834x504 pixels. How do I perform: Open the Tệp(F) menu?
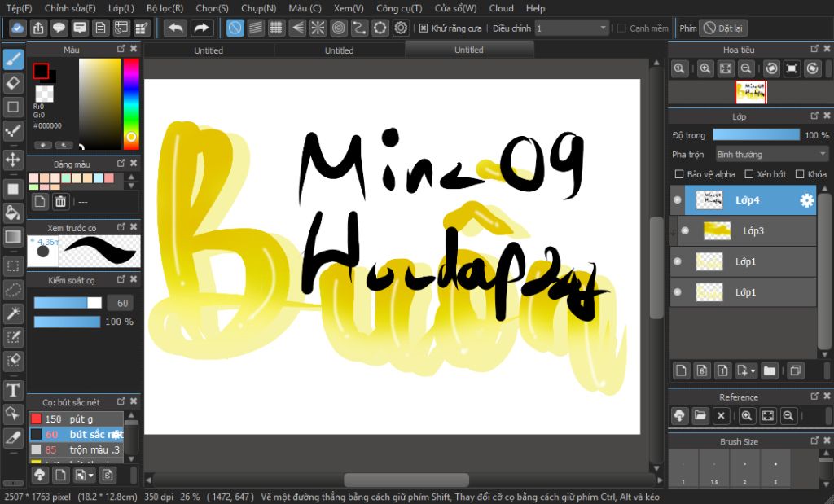click(20, 8)
